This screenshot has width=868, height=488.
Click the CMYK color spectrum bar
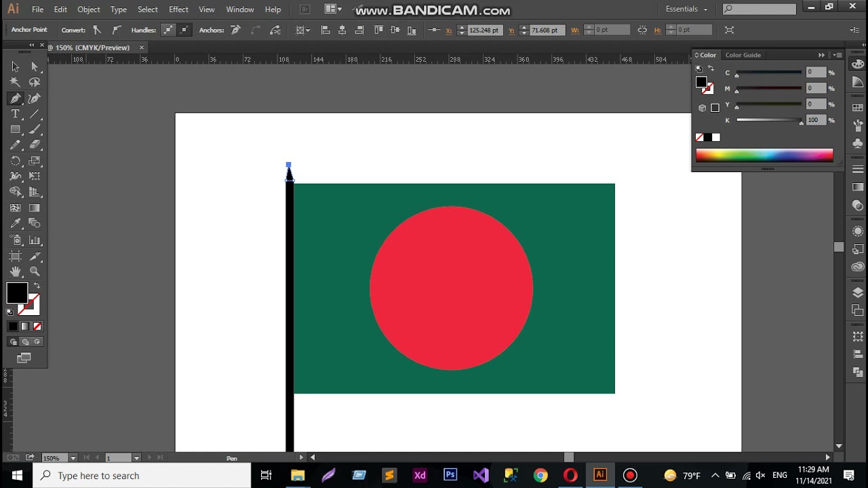[764, 155]
